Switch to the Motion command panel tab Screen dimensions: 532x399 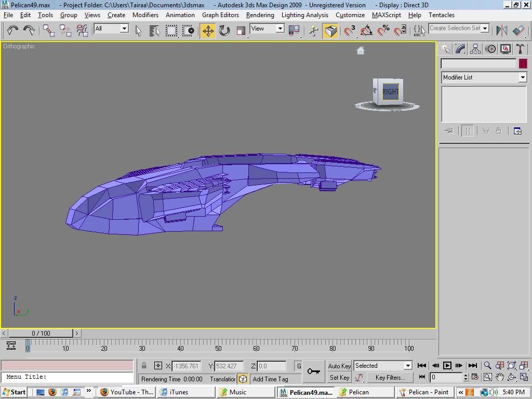(490, 49)
